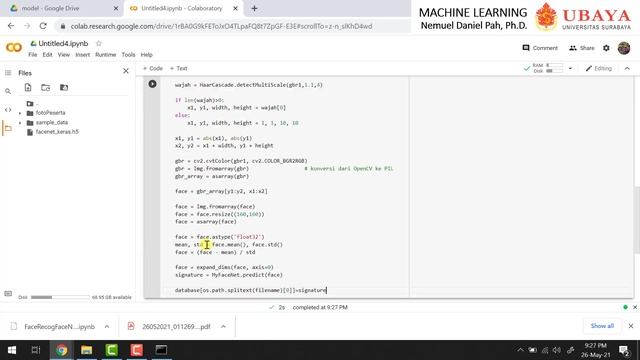640x360 pixels.
Task: Close the model - Google Drive tab
Action: point(116,8)
